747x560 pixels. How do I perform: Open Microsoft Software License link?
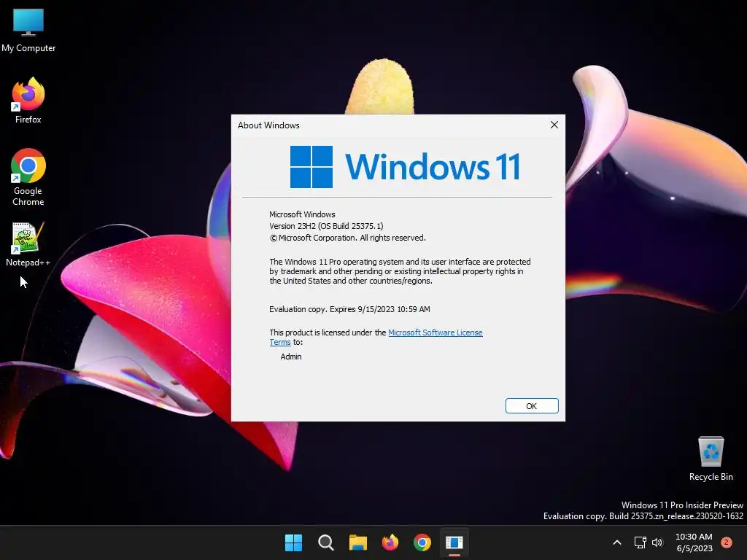(x=436, y=332)
